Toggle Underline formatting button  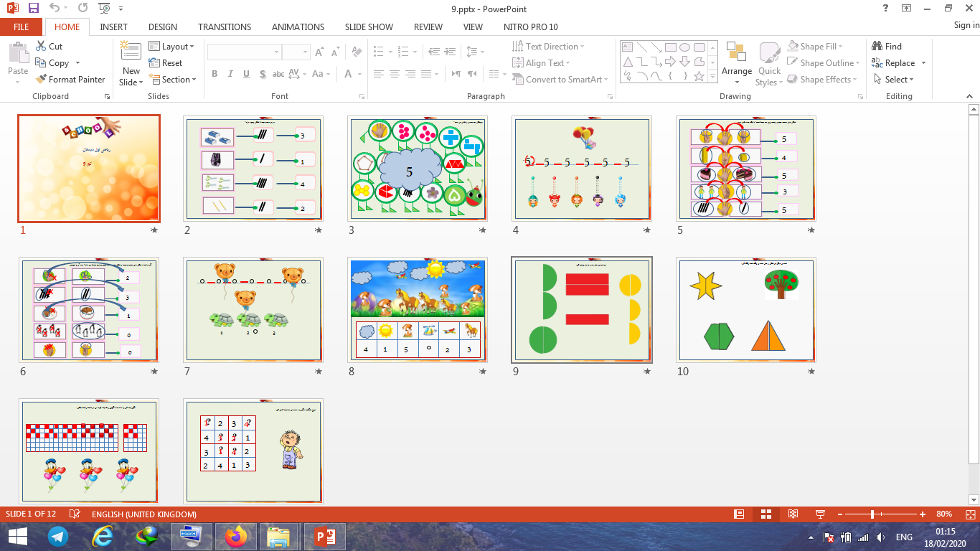click(246, 74)
